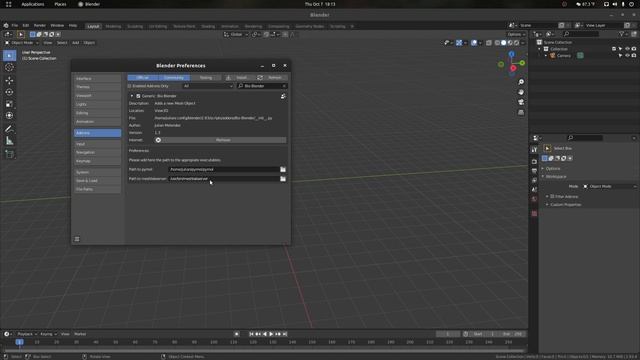Expand the Options panel in Properties
Image resolution: width=640 pixels, height=360 pixels.
(x=553, y=169)
